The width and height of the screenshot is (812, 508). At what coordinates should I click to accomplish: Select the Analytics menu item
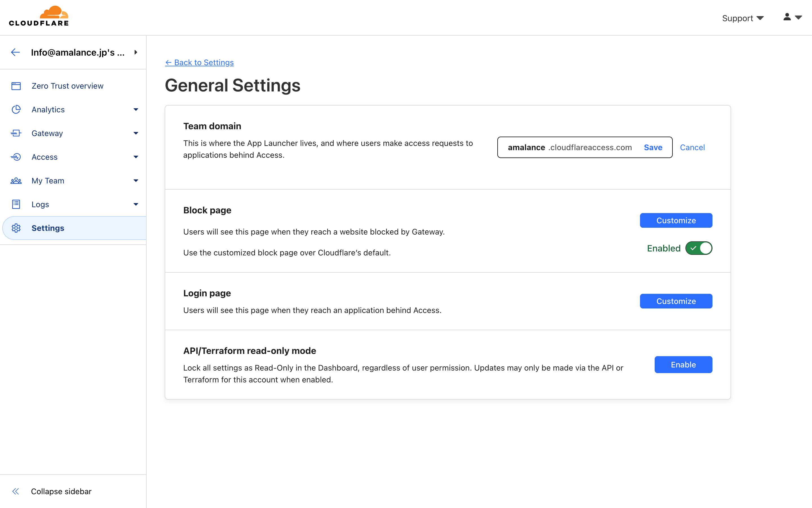point(48,110)
